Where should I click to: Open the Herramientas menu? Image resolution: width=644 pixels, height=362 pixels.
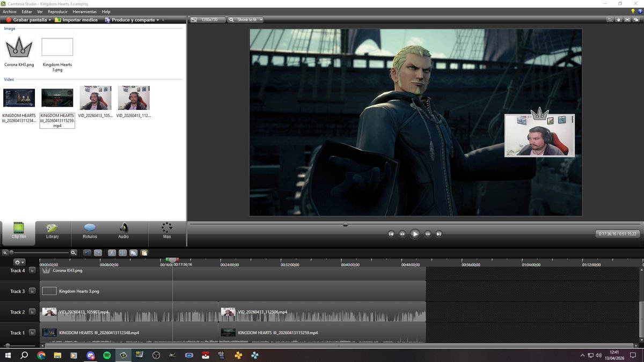tap(84, 11)
